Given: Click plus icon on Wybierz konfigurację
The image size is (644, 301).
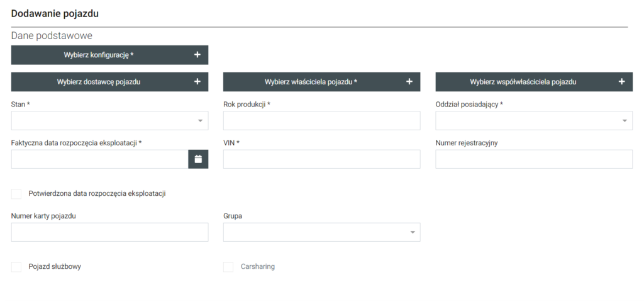Looking at the screenshot, I should [x=197, y=55].
